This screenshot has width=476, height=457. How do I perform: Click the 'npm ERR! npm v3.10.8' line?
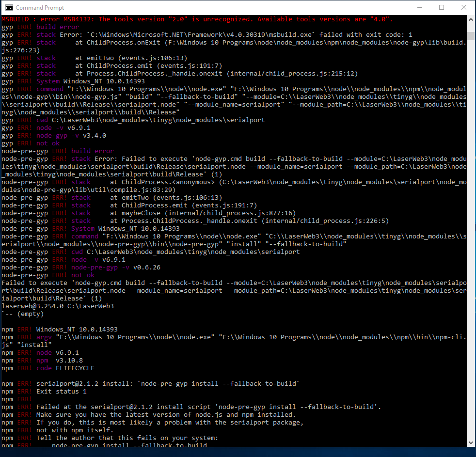tap(42, 361)
